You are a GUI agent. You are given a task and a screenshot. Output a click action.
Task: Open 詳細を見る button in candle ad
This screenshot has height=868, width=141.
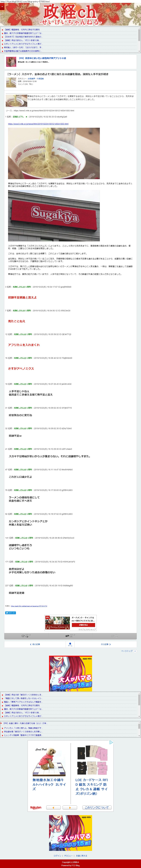[83, 625]
